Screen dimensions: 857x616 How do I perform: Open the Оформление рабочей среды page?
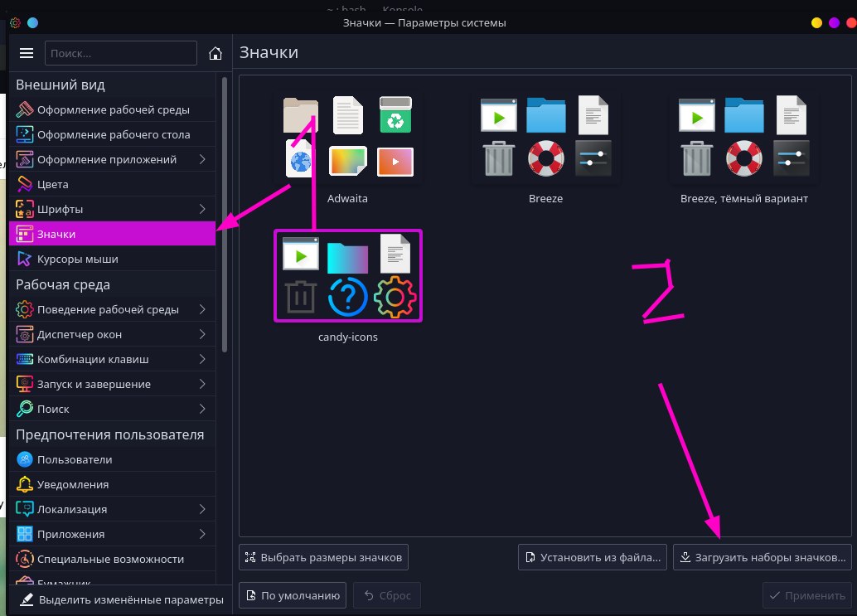click(x=113, y=110)
